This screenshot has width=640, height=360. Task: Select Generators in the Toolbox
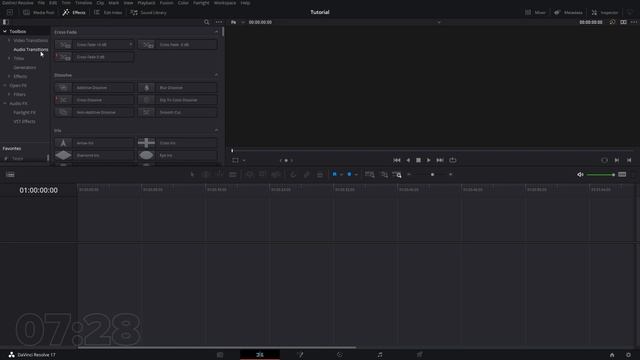coord(24,67)
